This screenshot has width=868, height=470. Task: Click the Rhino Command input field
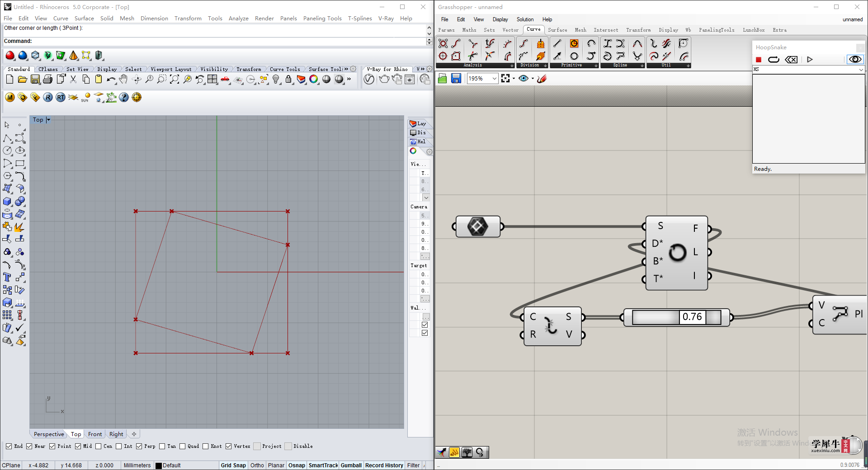point(214,41)
